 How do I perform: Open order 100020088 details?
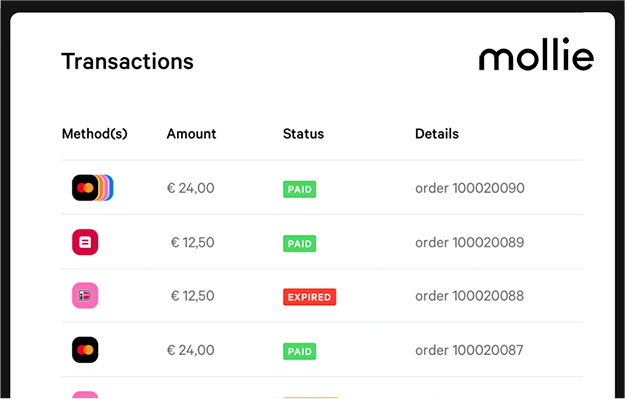pos(470,296)
